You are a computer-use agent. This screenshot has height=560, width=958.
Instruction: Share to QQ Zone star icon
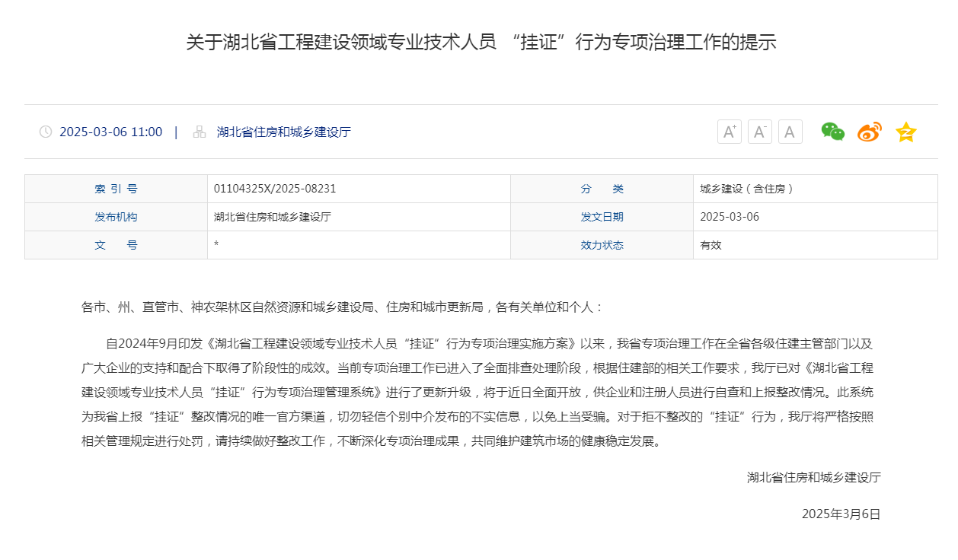905,132
